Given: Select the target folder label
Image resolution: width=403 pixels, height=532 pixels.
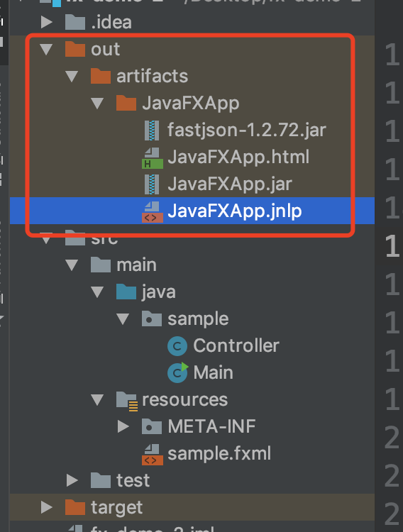Looking at the screenshot, I should click(x=116, y=508).
